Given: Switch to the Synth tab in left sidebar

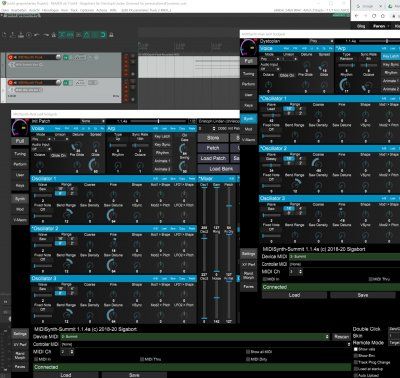Looking at the screenshot, I should [x=20, y=199].
